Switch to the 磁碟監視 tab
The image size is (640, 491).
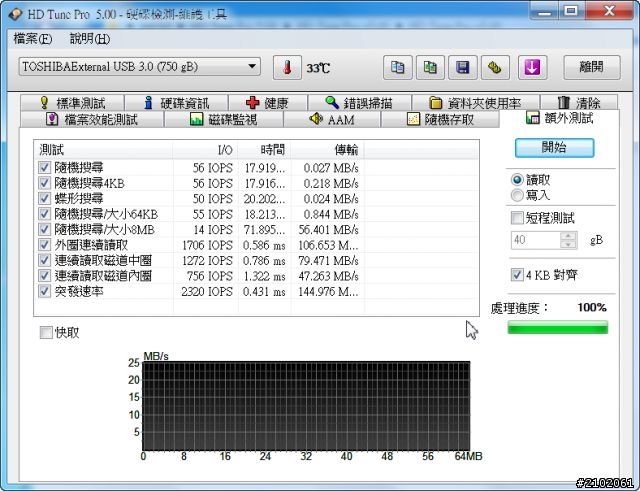224,120
